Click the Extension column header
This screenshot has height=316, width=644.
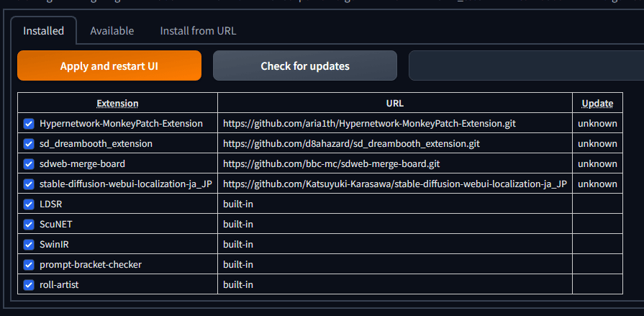coord(117,103)
